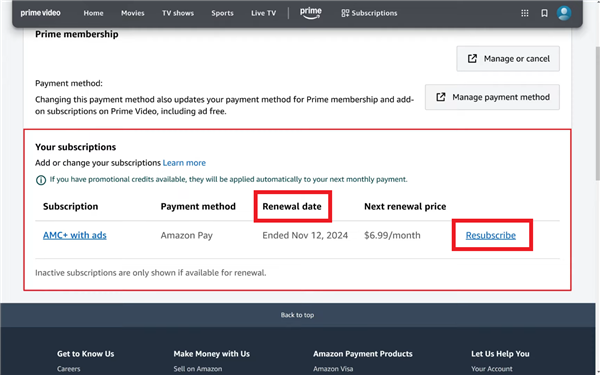
Task: Click the info icon beside promotional credits note
Action: [x=41, y=180]
